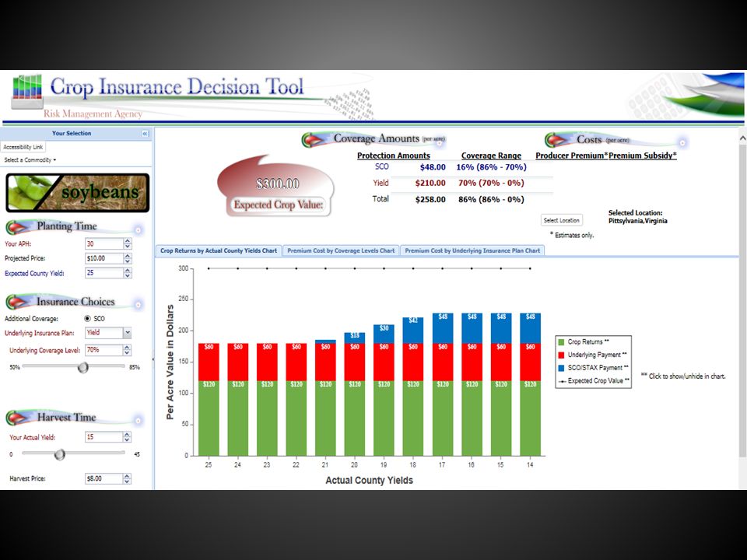This screenshot has width=747, height=560.
Task: Click the Total protection amount $258.00
Action: click(x=430, y=200)
